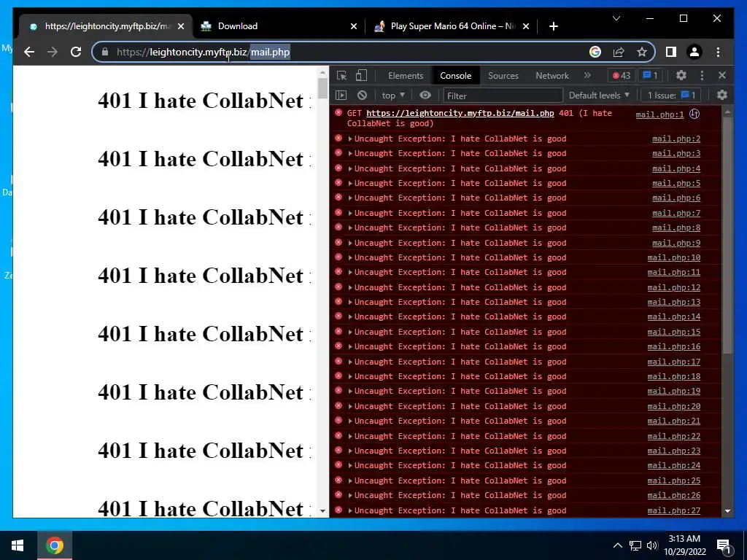Click the Chrome taskbar icon
The height and width of the screenshot is (560, 747).
click(x=54, y=545)
